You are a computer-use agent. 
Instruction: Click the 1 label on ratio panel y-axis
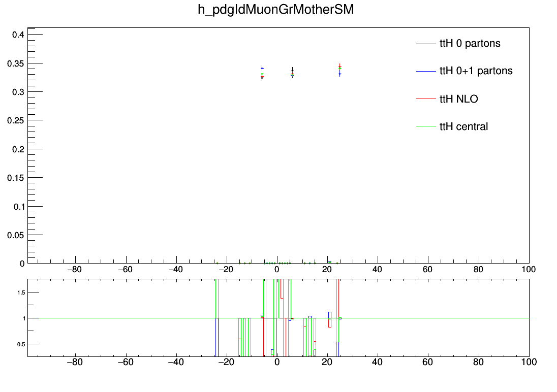[x=24, y=318]
